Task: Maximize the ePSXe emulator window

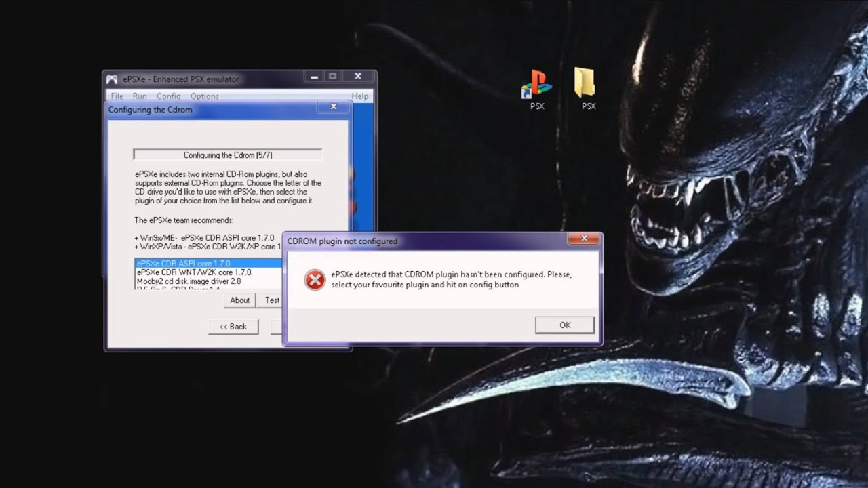Action: click(332, 77)
